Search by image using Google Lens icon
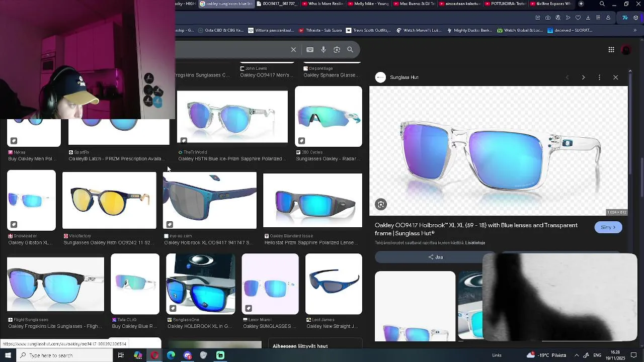This screenshot has height=362, width=644. 337,50
